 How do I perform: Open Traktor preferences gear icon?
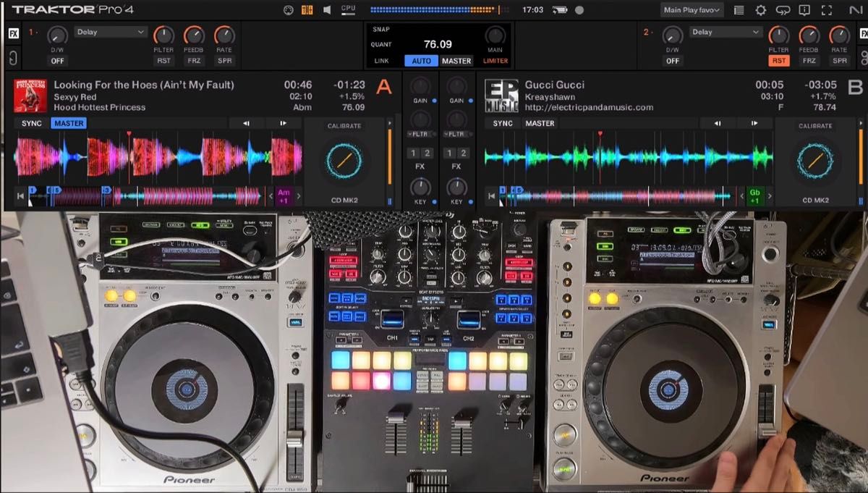pyautogui.click(x=759, y=10)
